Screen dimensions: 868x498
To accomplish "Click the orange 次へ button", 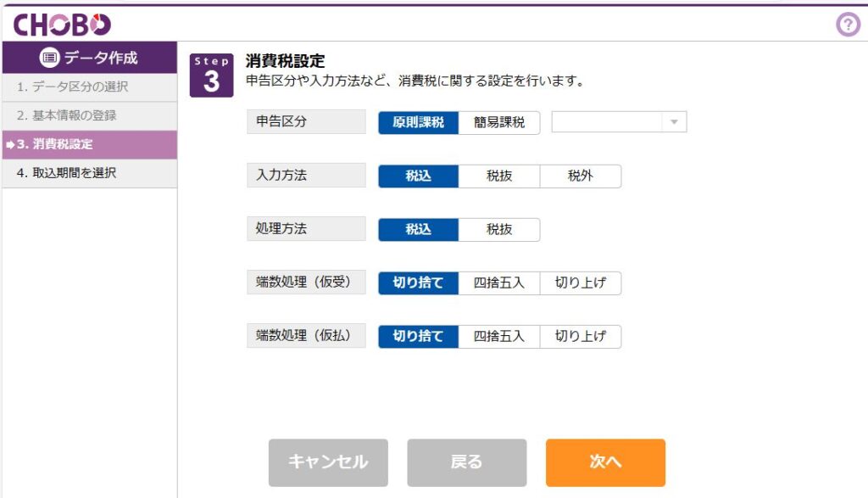I will 605,462.
